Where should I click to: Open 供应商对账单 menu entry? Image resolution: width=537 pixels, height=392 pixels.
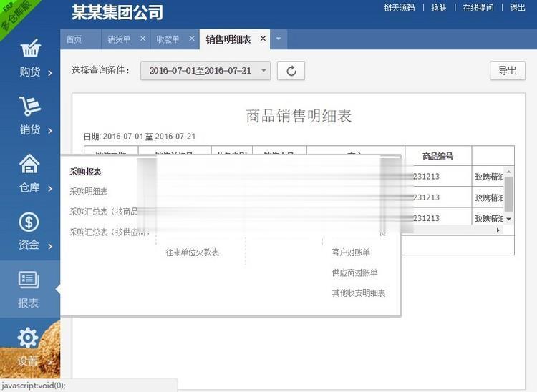pyautogui.click(x=354, y=273)
